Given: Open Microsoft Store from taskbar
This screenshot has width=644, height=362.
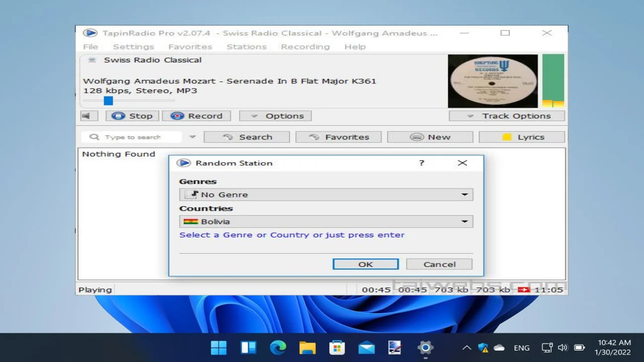Looking at the screenshot, I should [337, 347].
